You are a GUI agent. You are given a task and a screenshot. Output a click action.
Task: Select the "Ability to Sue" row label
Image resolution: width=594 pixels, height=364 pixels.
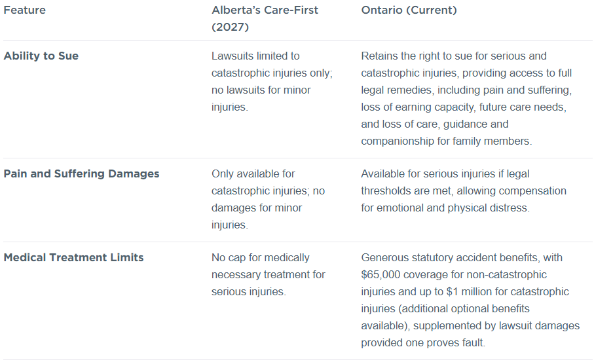coord(41,56)
